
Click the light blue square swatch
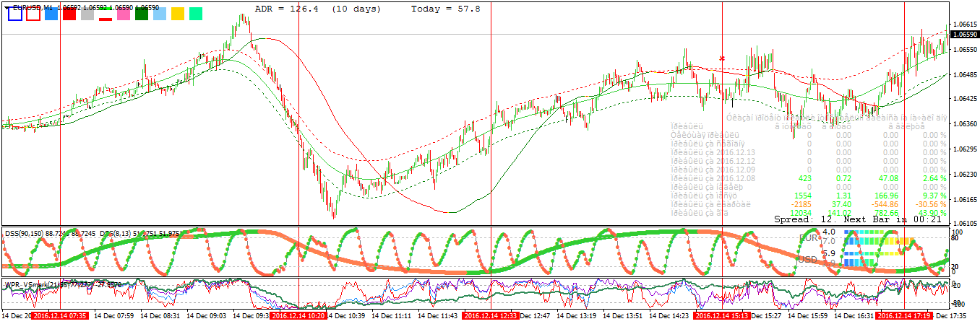(160, 14)
